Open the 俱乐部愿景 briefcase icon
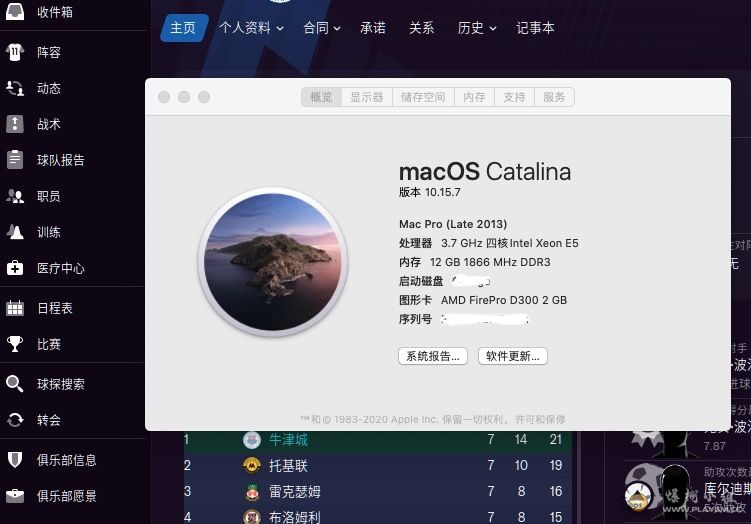Screen dimensions: 751x524 coord(15,496)
